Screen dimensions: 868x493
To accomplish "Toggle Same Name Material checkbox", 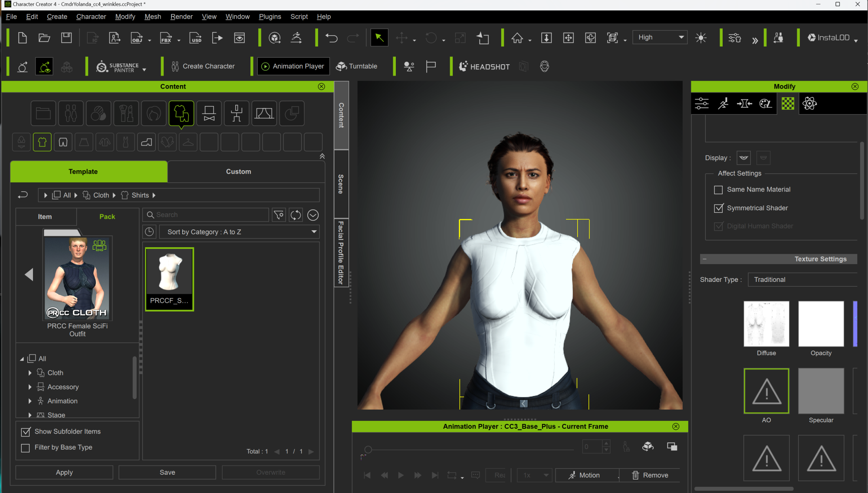I will tap(718, 190).
